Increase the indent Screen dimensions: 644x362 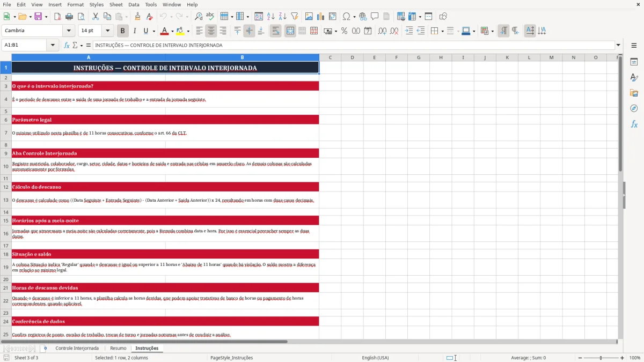point(409,31)
